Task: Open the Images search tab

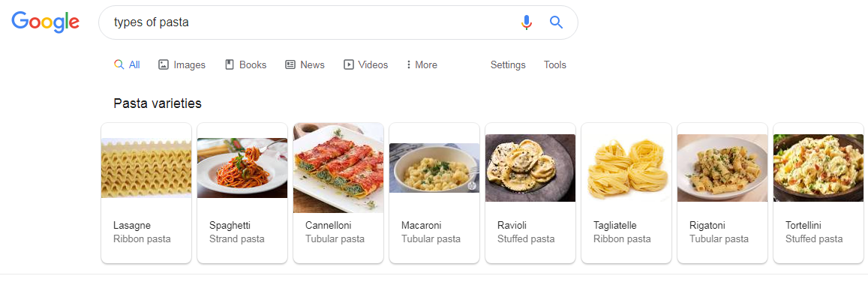Action: (182, 64)
